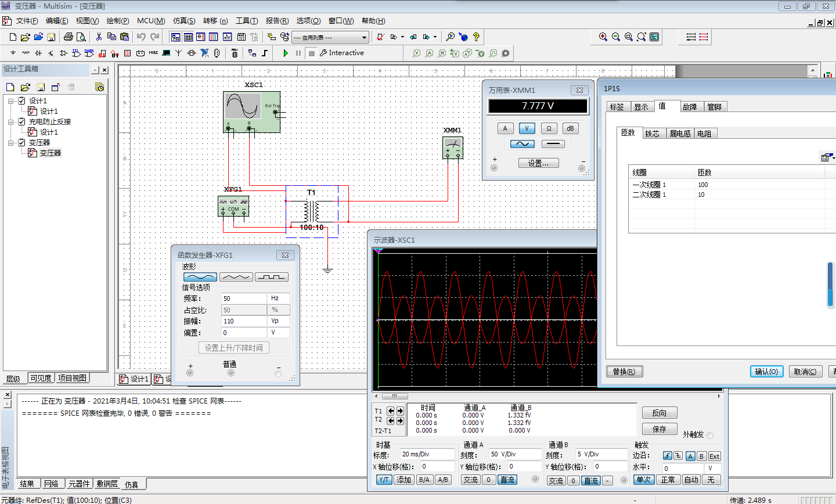Click 保存 on the oscilloscope panel
836x504 pixels.
(x=660, y=430)
